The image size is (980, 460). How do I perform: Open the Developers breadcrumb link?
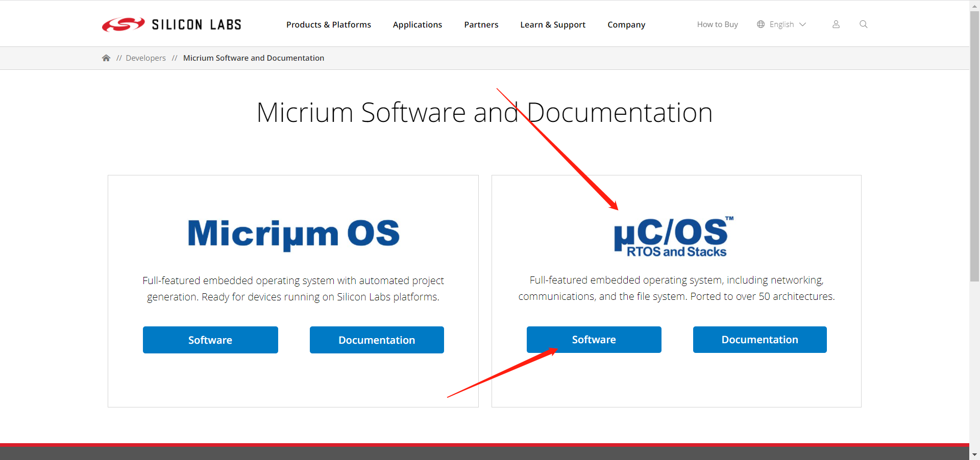pyautogui.click(x=145, y=58)
